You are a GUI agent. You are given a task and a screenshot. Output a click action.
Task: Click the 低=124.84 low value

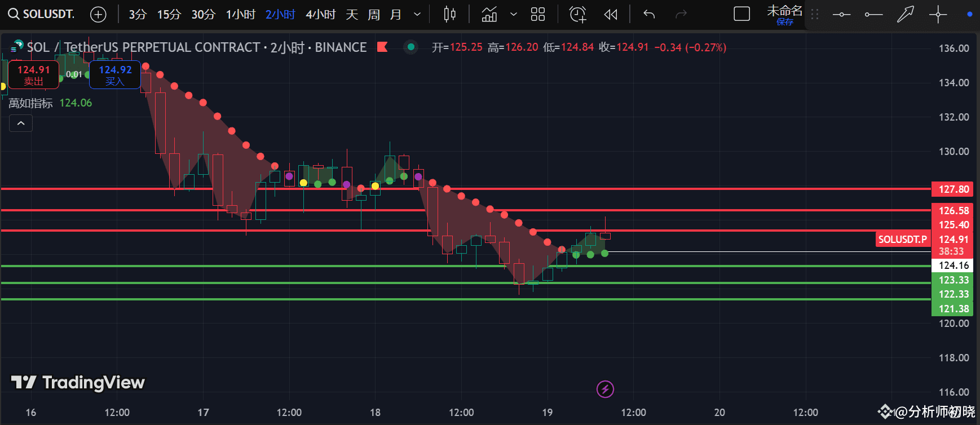click(x=568, y=47)
